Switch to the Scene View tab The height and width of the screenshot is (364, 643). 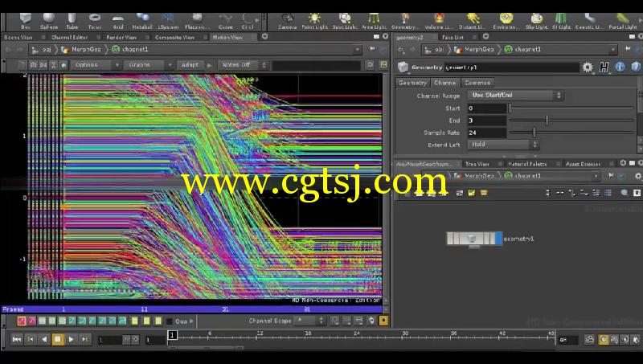point(18,37)
